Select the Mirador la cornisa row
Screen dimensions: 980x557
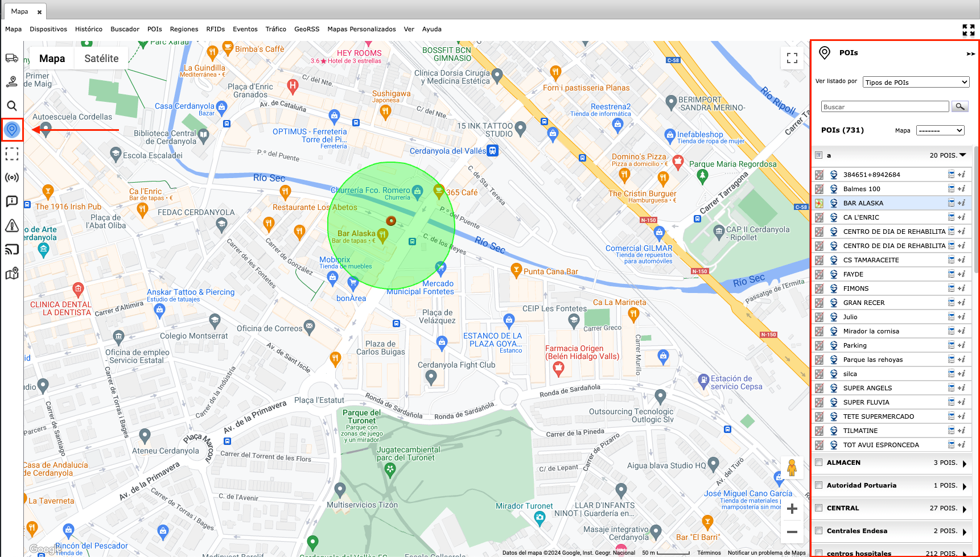coord(892,331)
